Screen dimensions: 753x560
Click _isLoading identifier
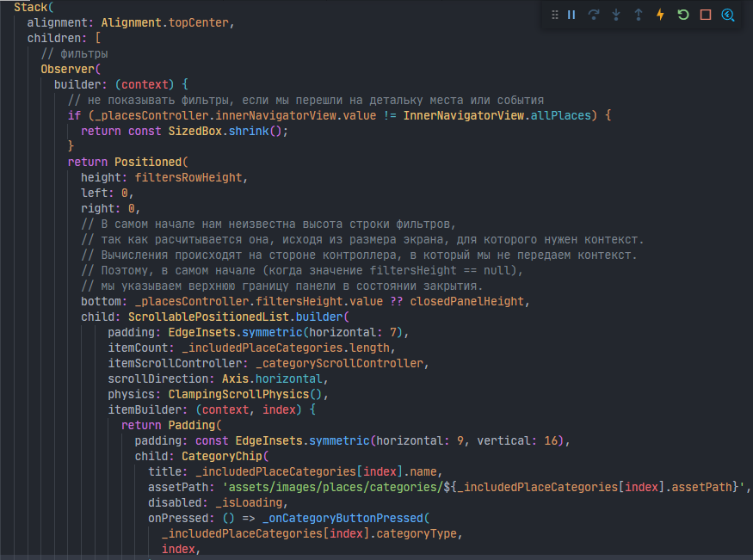pos(249,502)
